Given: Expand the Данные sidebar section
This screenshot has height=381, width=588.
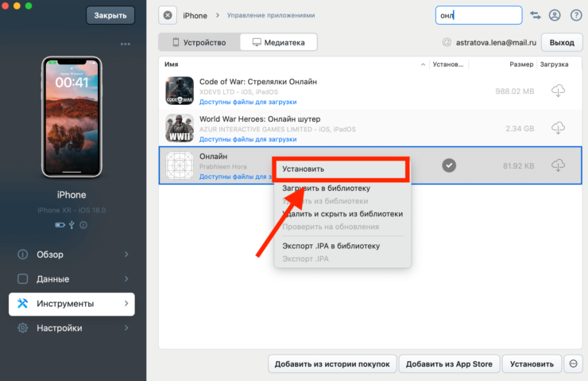Looking at the screenshot, I should coord(72,279).
